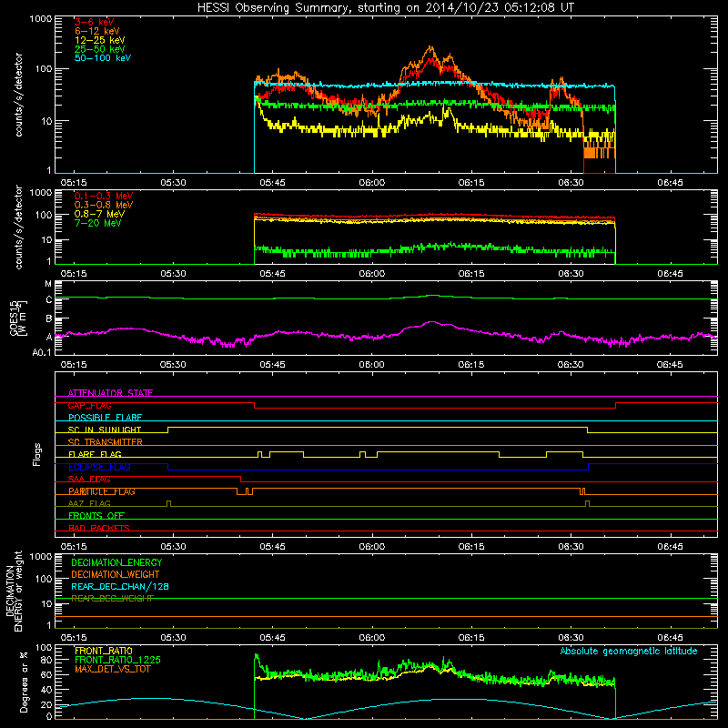Click the A0.1 label on the GOES axis

(x=42, y=353)
